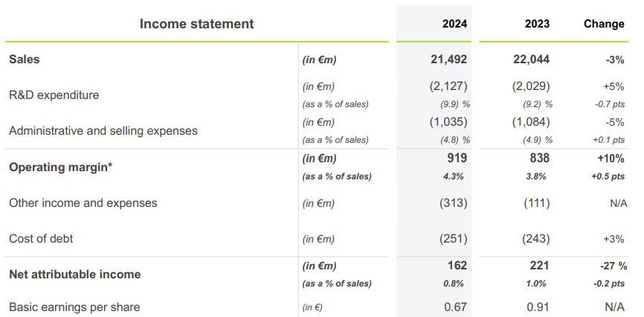Click the +10% operating margin change
The image size is (644, 317).
tap(609, 158)
